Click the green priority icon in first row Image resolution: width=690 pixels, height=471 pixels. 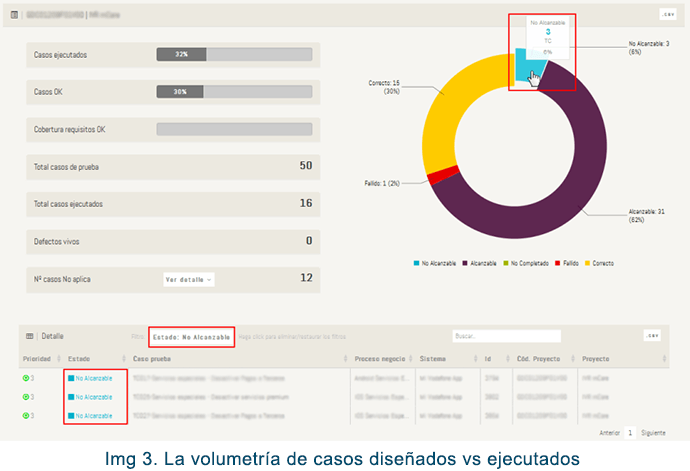[25, 378]
